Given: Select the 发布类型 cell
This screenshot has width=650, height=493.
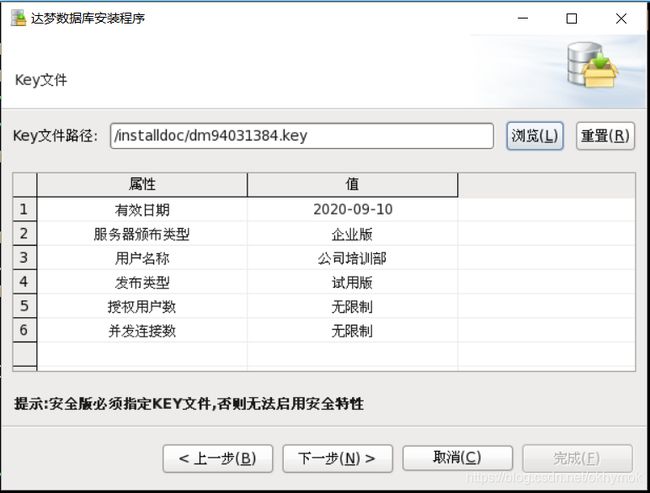Looking at the screenshot, I should [142, 282].
